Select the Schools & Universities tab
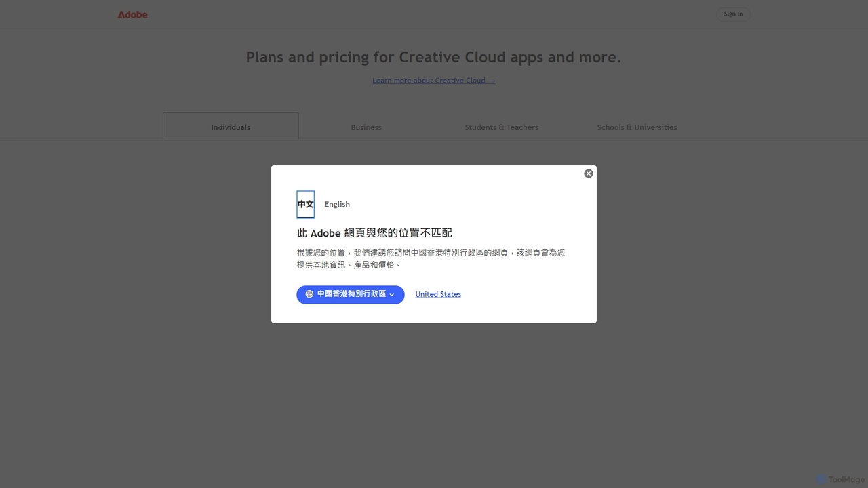 (637, 127)
